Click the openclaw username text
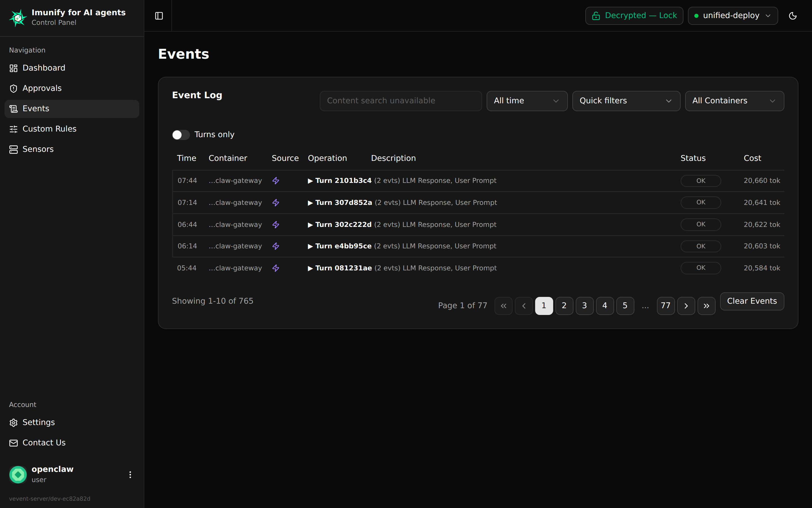 point(52,469)
